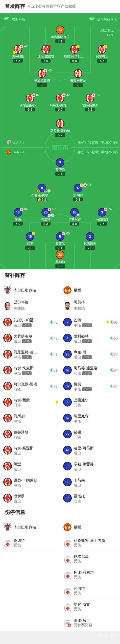120x644 pixels.
Task: Tap 马罗安-桑纳迪 number 21 jersey icon
Action: point(60,124)
